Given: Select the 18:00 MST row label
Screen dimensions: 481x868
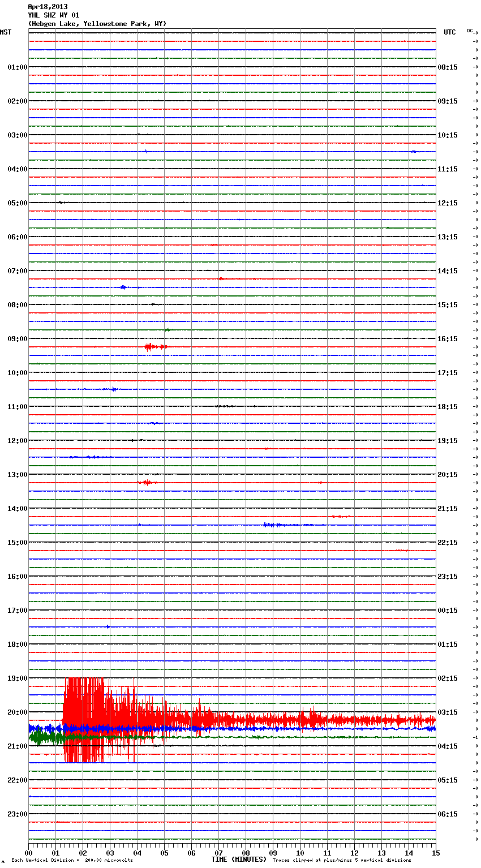Looking at the screenshot, I should (17, 644).
